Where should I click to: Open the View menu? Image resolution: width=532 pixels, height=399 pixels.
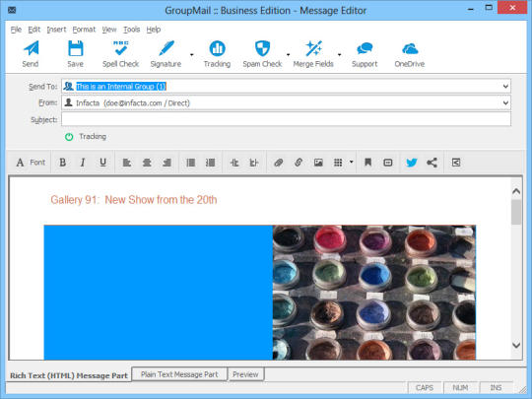[109, 30]
